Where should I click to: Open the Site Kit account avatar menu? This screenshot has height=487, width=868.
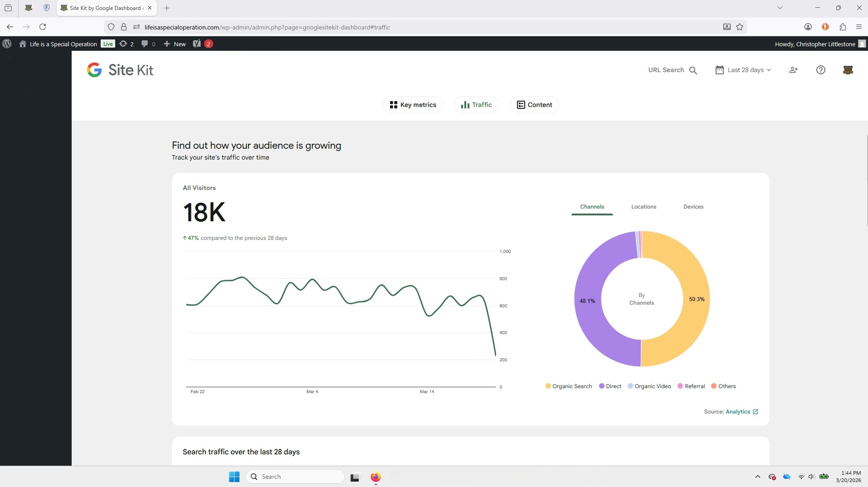848,70
